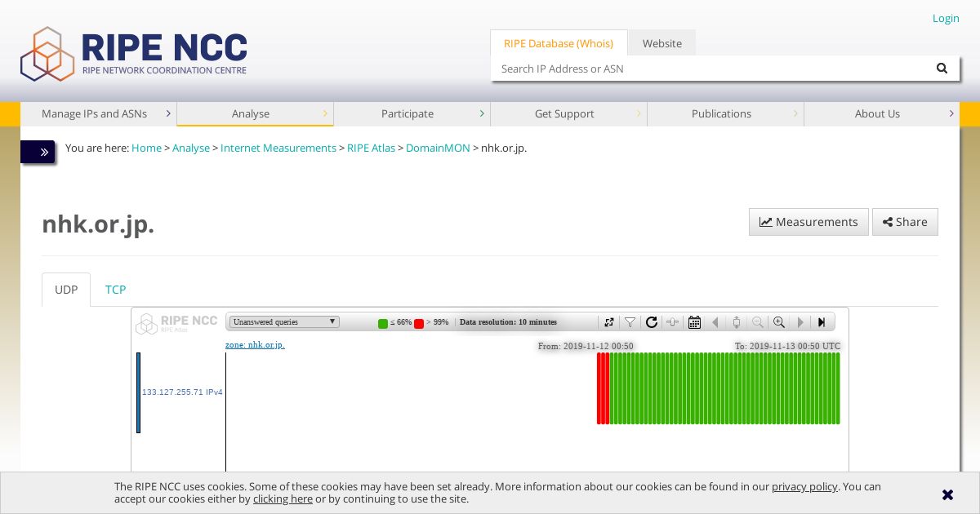
Task: Open RIPE Atlas breadcrumb link
Action: (371, 148)
